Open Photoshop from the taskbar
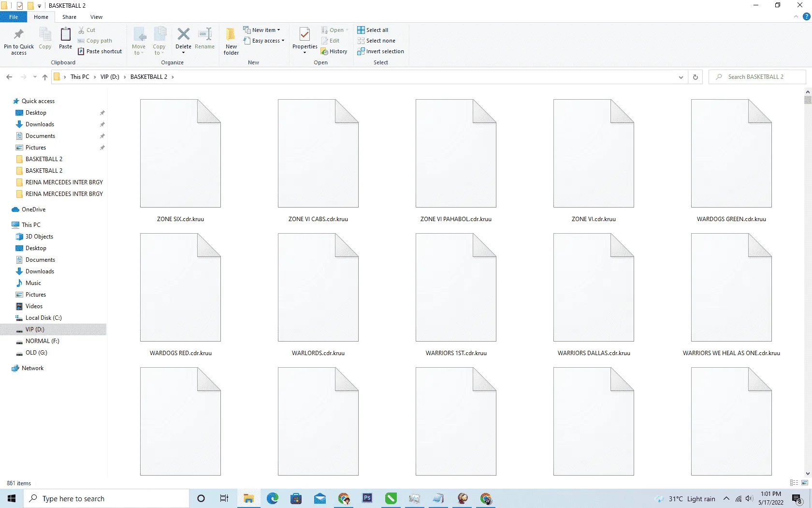Image resolution: width=812 pixels, height=508 pixels. pyautogui.click(x=367, y=498)
